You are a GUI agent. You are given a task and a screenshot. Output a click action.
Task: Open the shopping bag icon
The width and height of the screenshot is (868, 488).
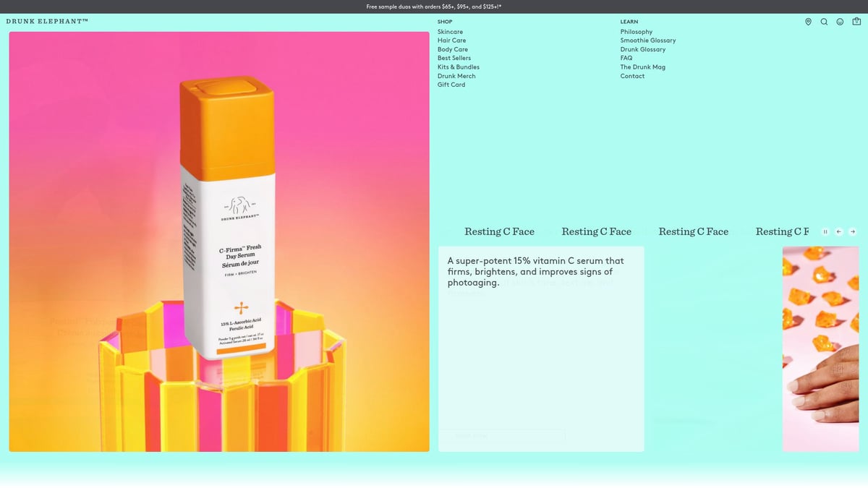click(x=856, y=22)
